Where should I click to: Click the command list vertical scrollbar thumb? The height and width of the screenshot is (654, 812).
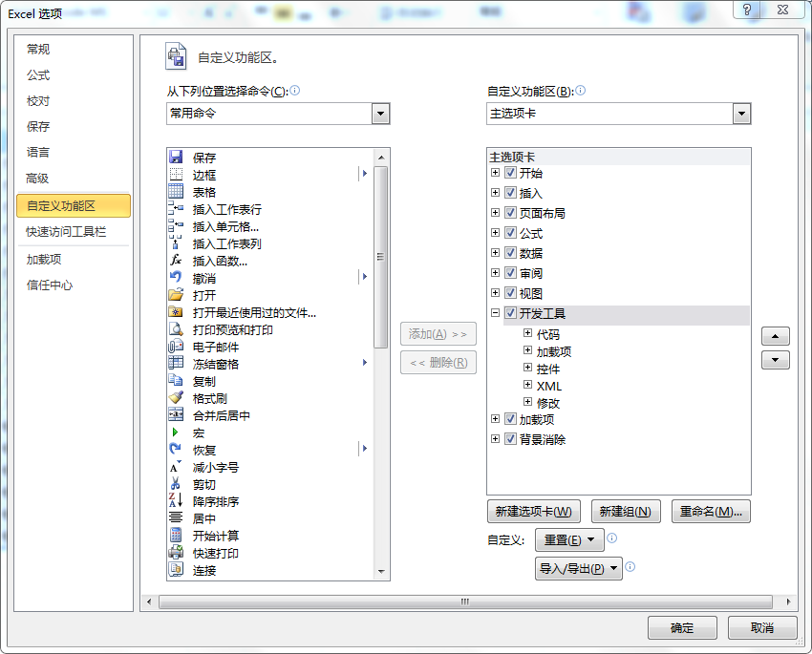(380, 257)
